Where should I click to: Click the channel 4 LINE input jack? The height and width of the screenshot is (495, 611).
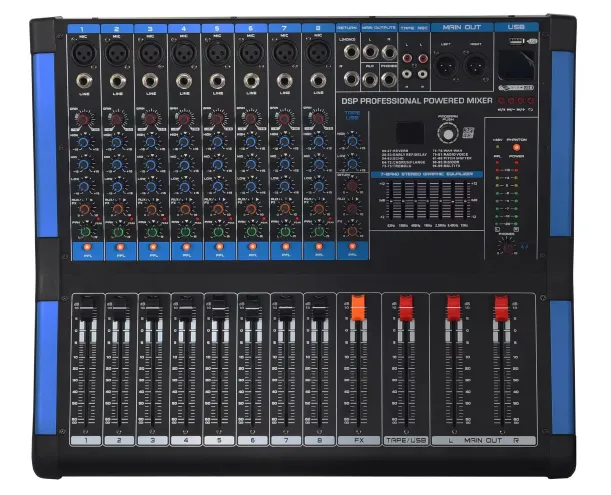[183, 80]
